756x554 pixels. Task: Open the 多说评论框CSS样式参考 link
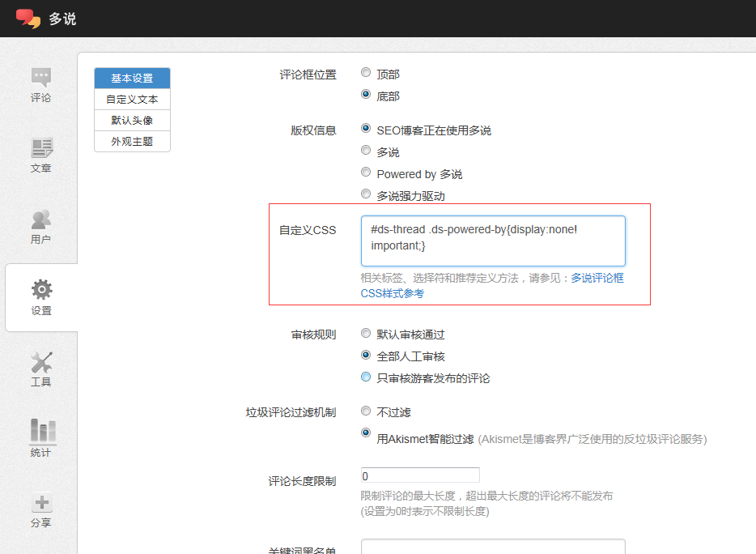(492, 286)
